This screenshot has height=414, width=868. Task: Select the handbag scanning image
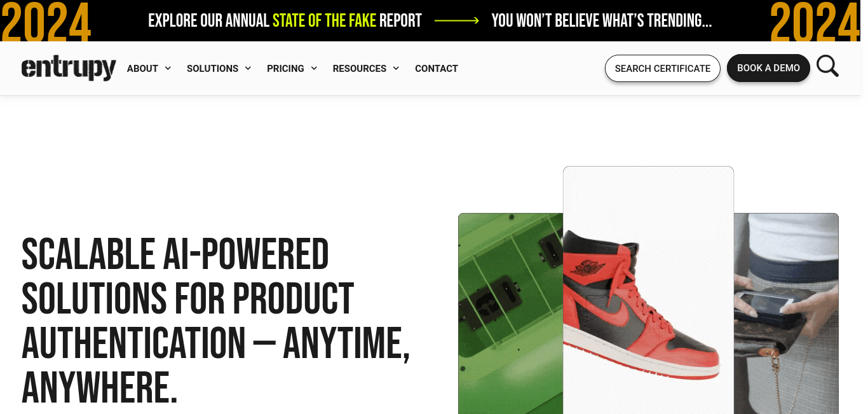coord(786,314)
